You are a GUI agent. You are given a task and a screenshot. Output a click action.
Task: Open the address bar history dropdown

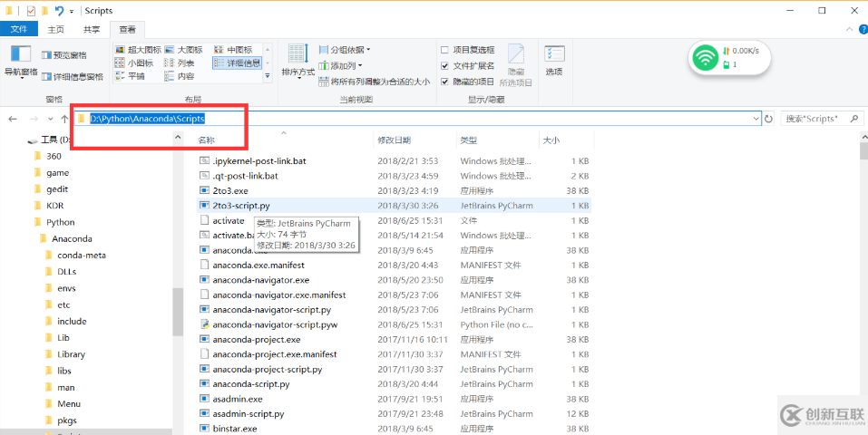pos(756,119)
